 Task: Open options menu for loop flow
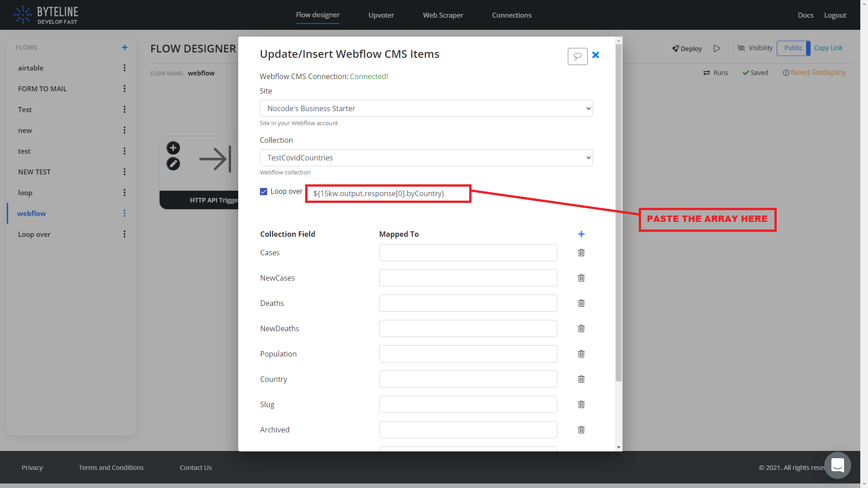tap(124, 192)
